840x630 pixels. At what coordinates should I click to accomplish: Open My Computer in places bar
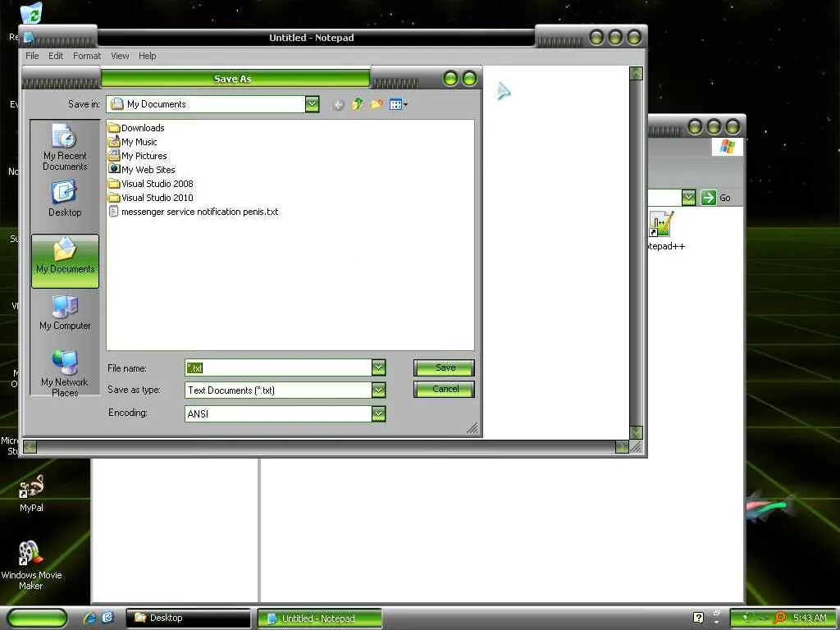pyautogui.click(x=65, y=313)
